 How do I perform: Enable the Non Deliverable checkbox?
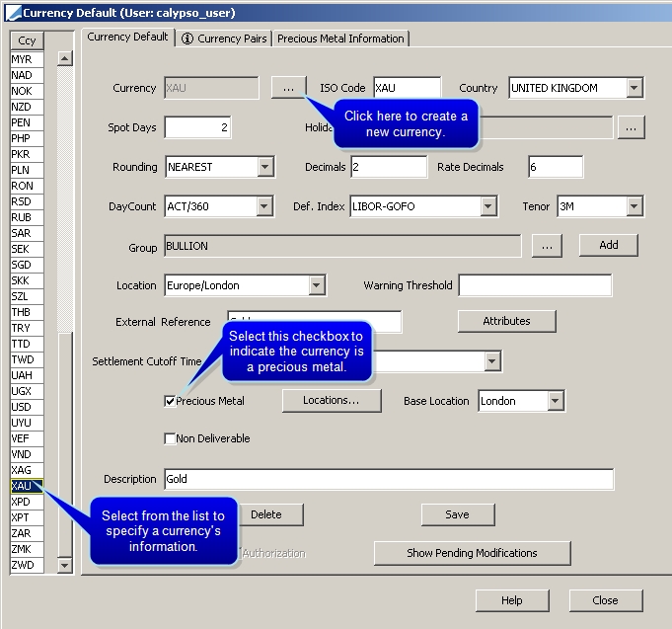click(x=170, y=438)
